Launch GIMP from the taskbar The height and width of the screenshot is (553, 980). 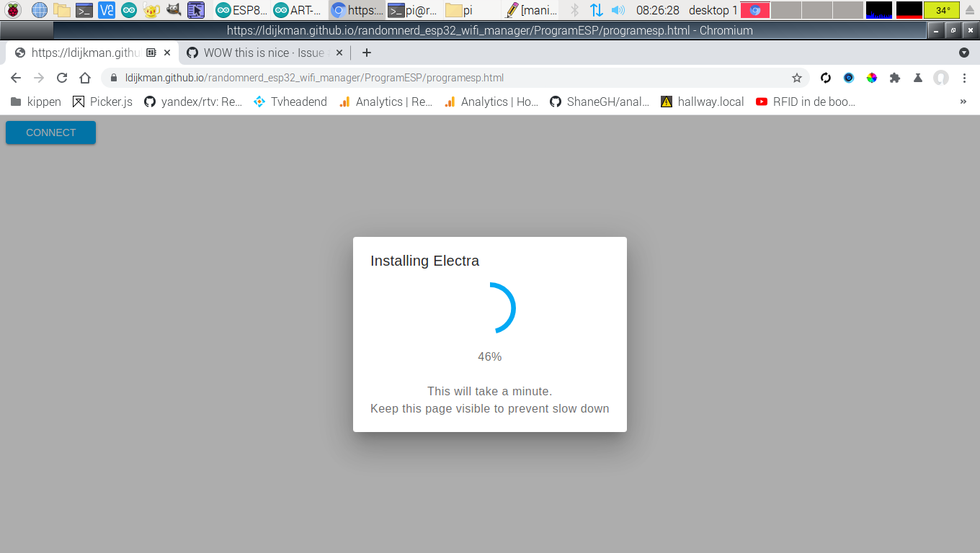174,10
